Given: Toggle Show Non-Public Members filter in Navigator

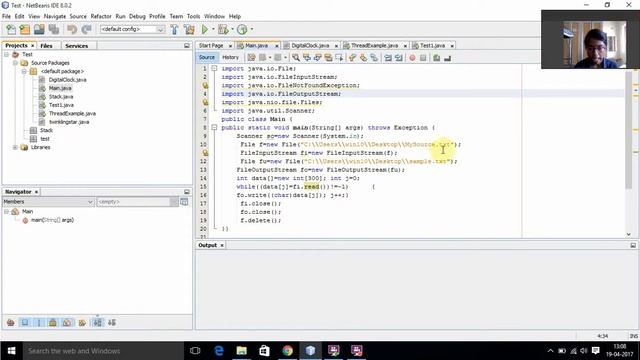Looking at the screenshot, I should pyautogui.click(x=53, y=323).
